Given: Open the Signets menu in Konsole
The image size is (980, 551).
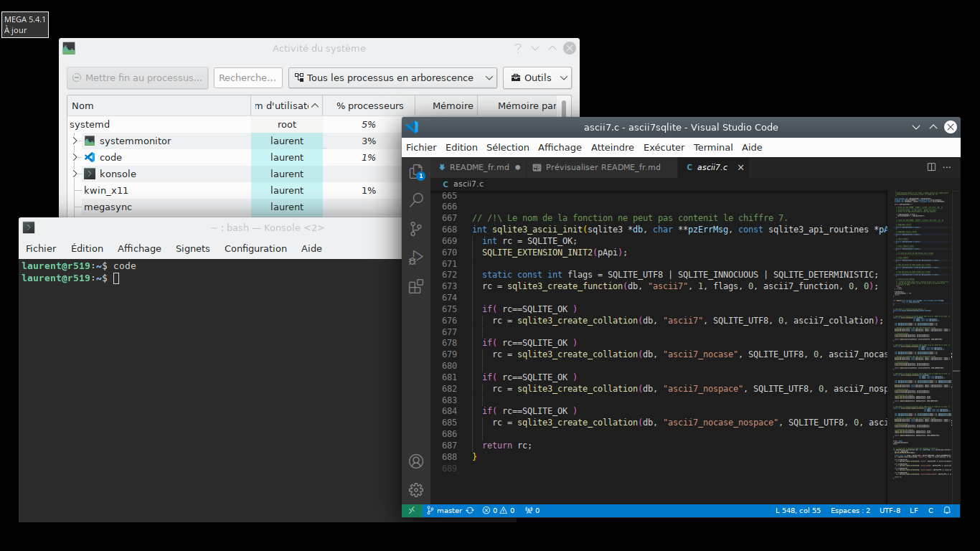Looking at the screenshot, I should [x=192, y=248].
